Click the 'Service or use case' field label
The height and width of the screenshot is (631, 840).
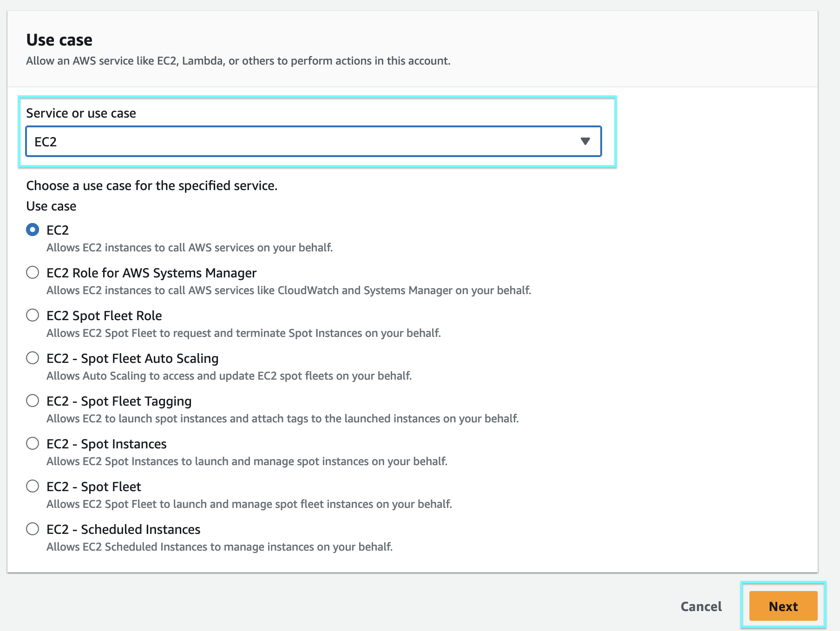click(81, 113)
